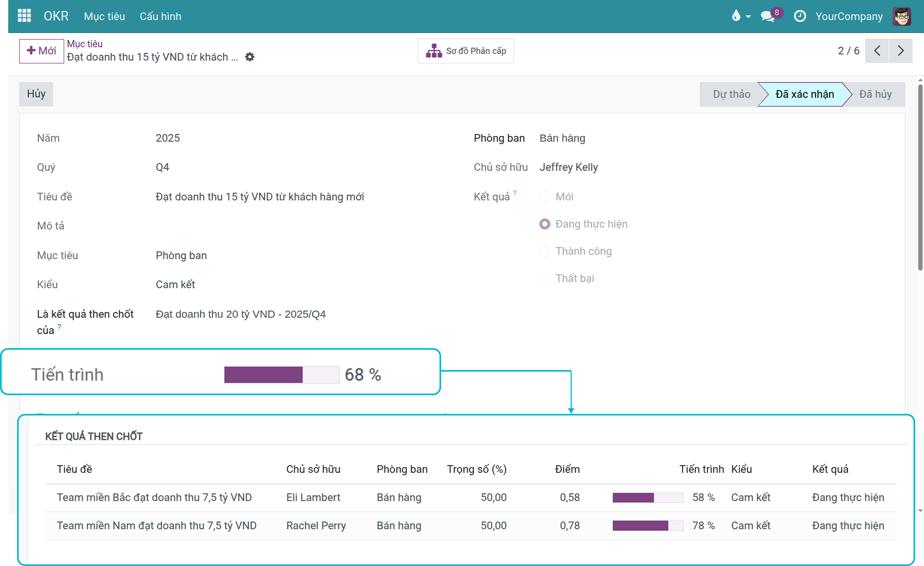The image size is (924, 566).
Task: Open the apps grid menu icon
Action: (24, 16)
